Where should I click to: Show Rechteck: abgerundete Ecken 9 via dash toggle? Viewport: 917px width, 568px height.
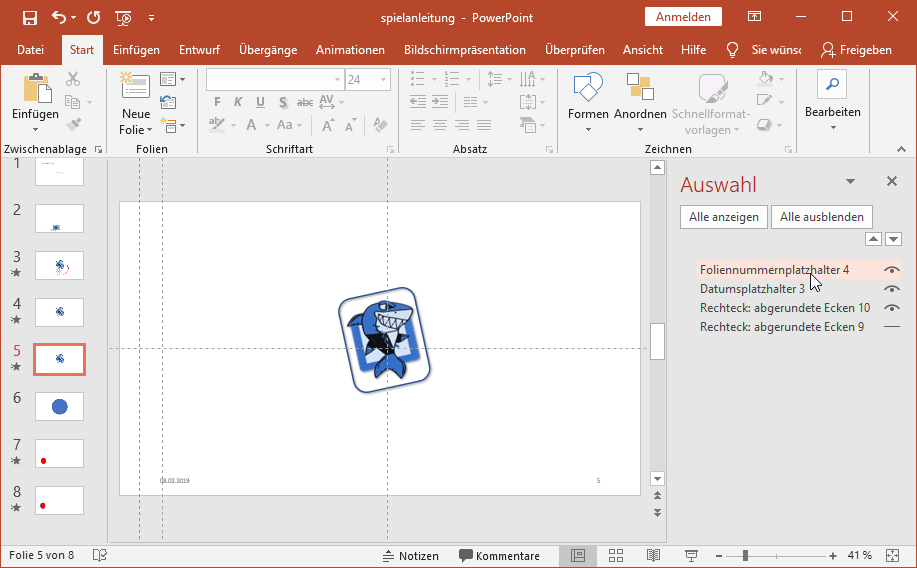pos(891,327)
